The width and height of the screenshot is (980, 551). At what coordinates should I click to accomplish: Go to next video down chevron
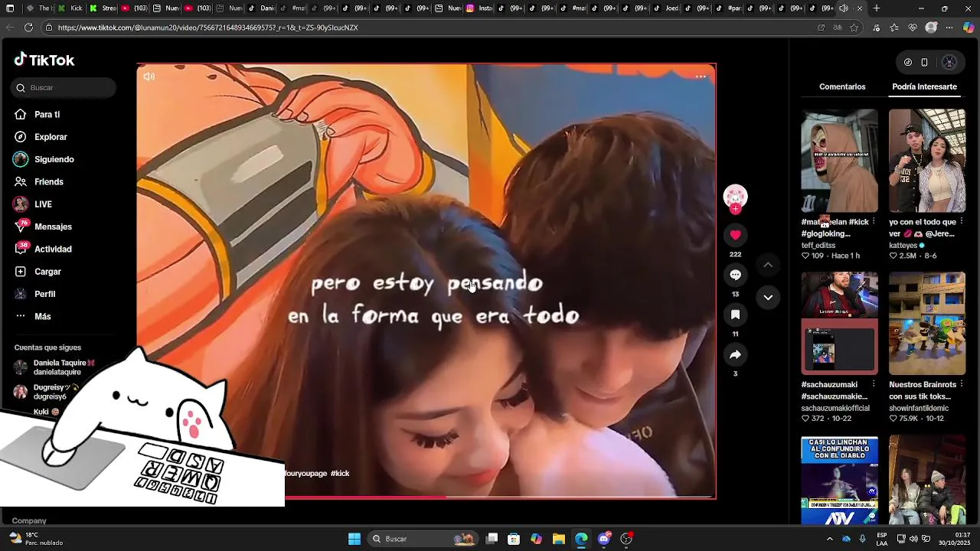[x=768, y=297]
